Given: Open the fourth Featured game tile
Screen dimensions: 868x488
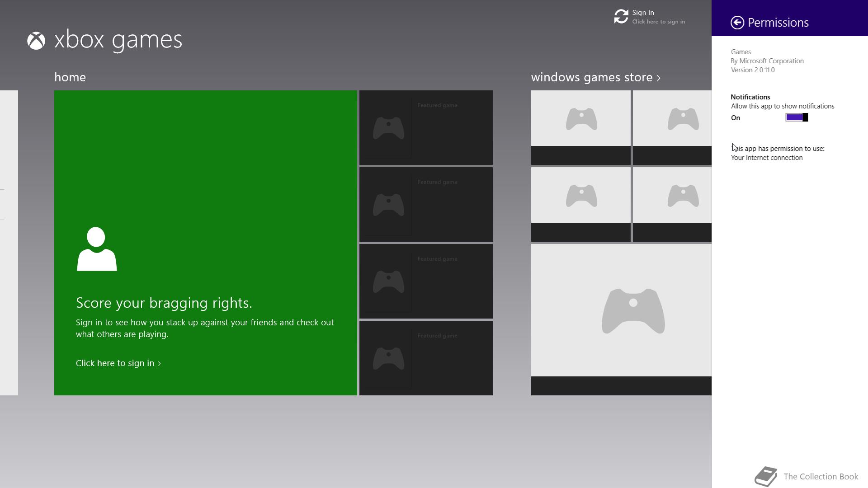Looking at the screenshot, I should [x=426, y=358].
